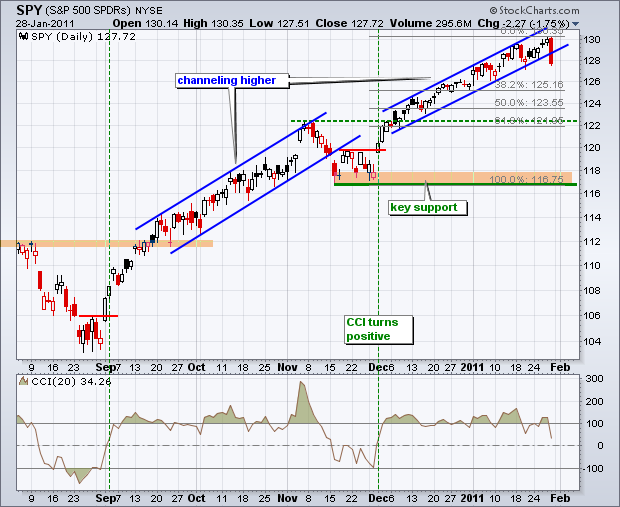Click the 'channeling higher' annotation label
The image size is (620, 507).
(232, 80)
